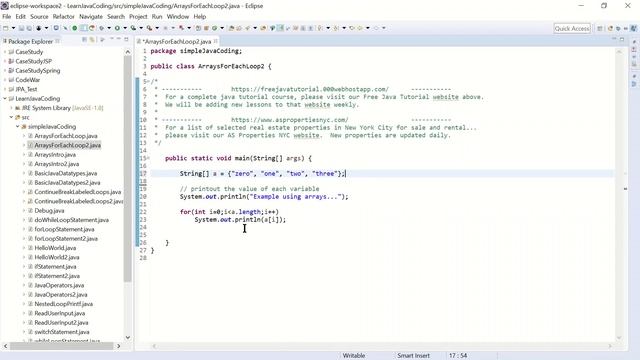
Task: Open the Refactor menu
Action: (64, 17)
